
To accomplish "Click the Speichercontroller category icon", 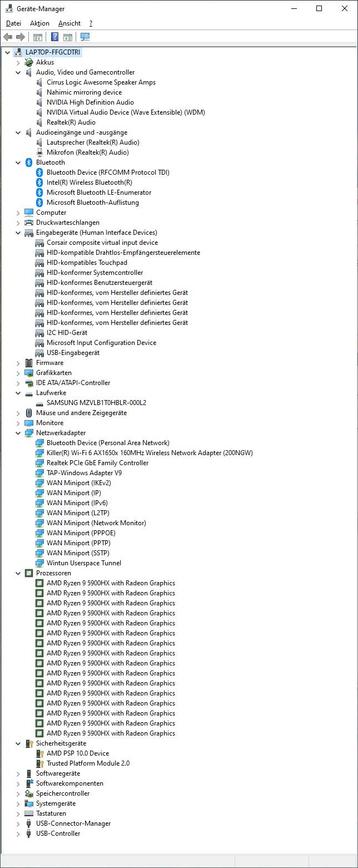I will coord(29,793).
